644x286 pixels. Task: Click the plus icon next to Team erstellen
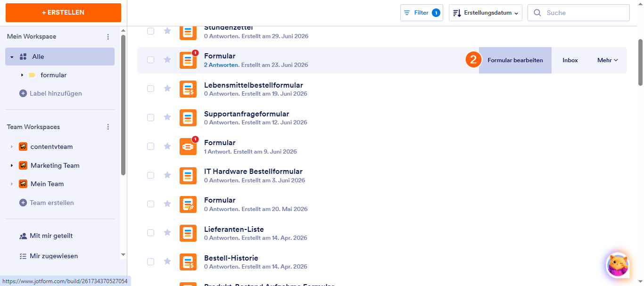coord(23,203)
